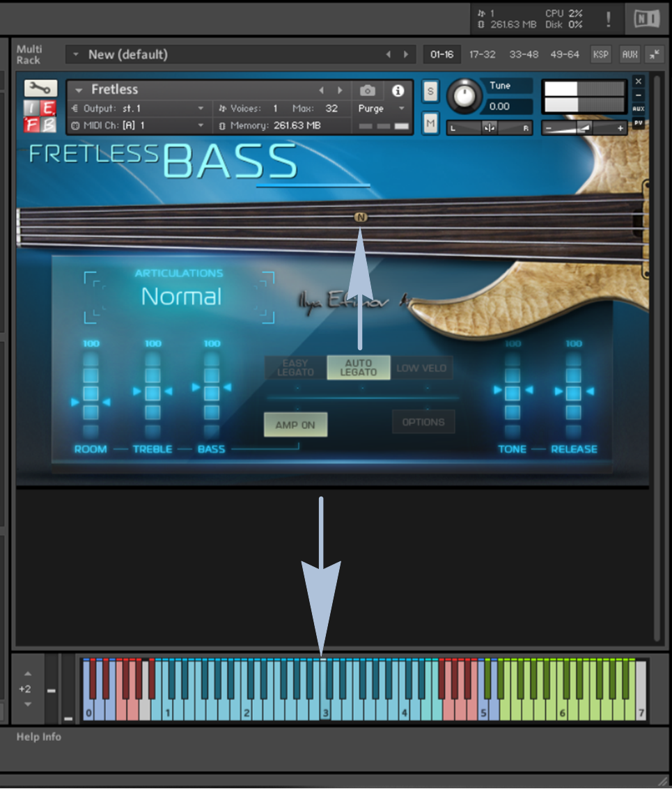Screen dimensions: 672x789
Task: Open the Fretless instrument dropdown arrow
Action: 79,91
